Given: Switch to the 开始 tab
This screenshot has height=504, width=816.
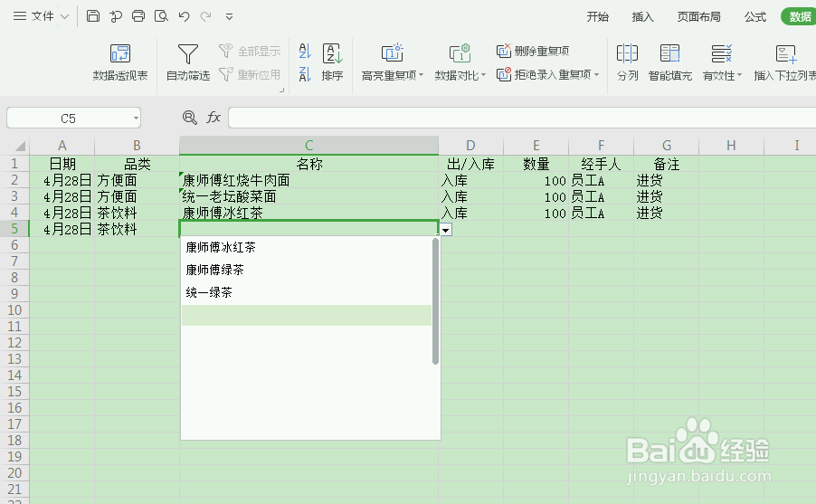Looking at the screenshot, I should [597, 16].
